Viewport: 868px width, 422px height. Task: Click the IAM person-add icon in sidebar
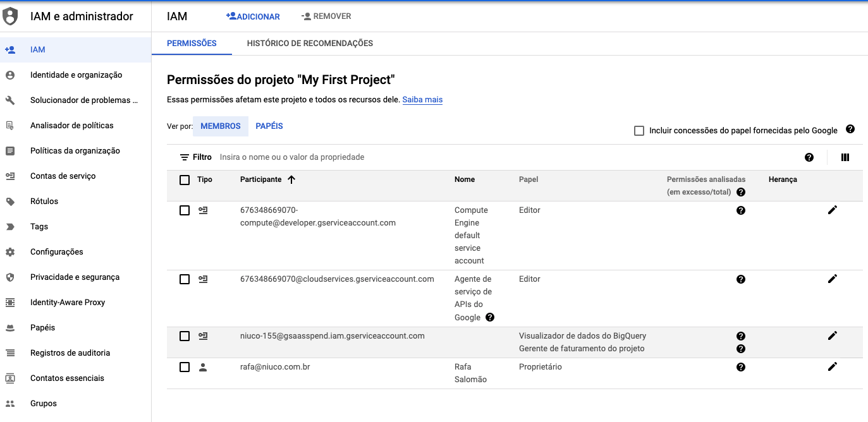pyautogui.click(x=10, y=50)
